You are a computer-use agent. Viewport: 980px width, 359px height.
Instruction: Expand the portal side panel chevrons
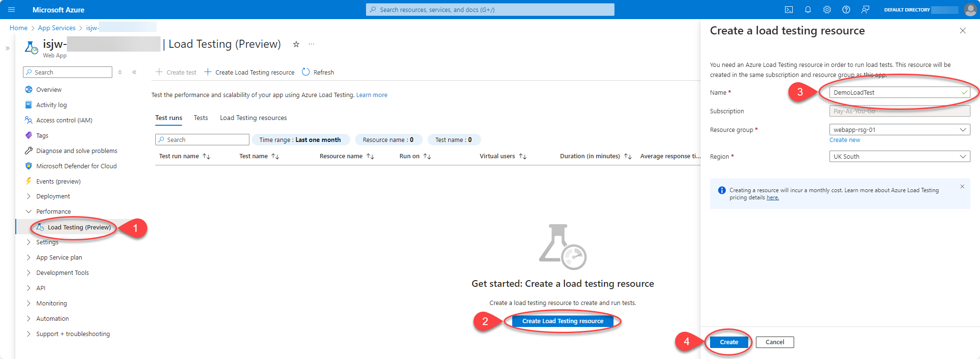pyautogui.click(x=8, y=48)
